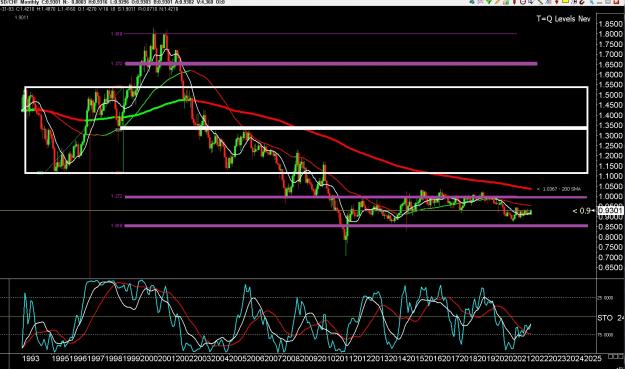Select the purple level line at 1.0000
The width and height of the screenshot is (625, 369).
[356, 197]
